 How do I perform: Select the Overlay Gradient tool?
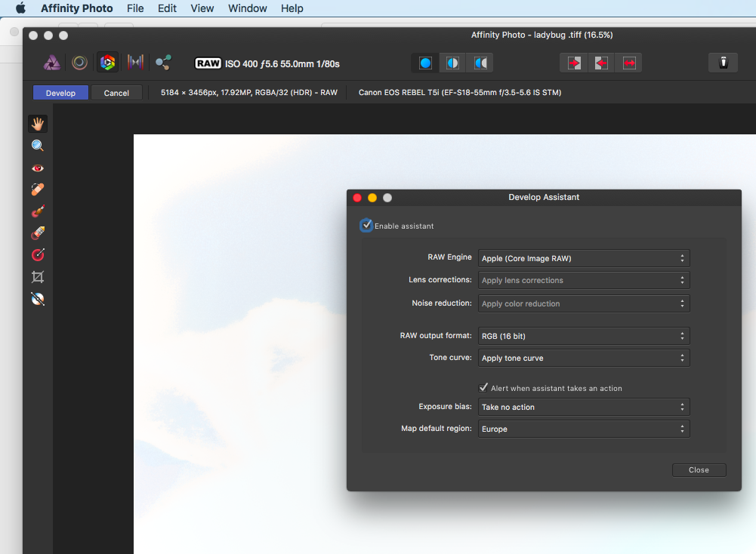(x=38, y=255)
